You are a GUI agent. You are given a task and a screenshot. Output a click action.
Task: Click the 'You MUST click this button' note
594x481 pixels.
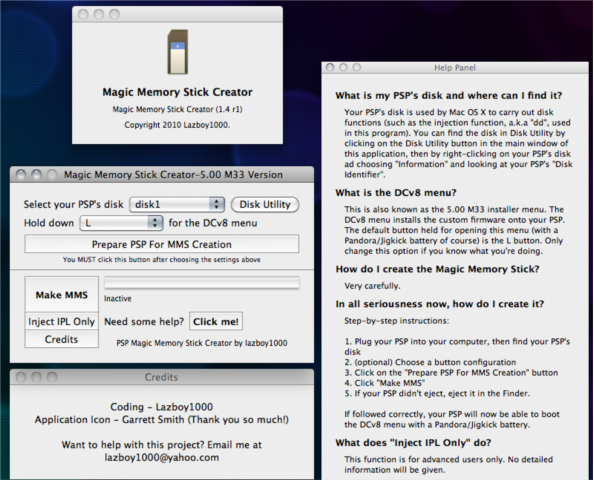162,260
